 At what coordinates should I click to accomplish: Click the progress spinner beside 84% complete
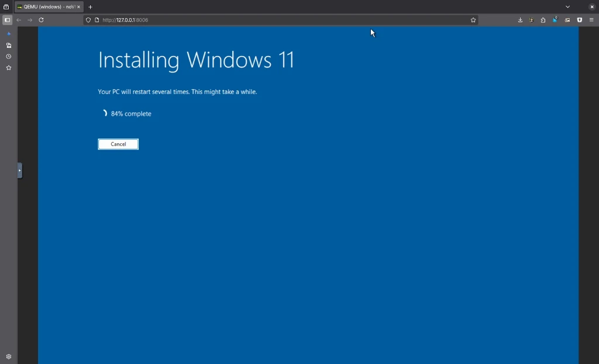[104, 113]
